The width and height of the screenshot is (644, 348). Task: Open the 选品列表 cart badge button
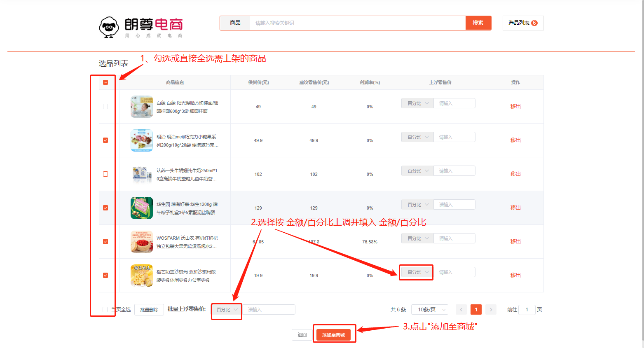[x=522, y=23]
